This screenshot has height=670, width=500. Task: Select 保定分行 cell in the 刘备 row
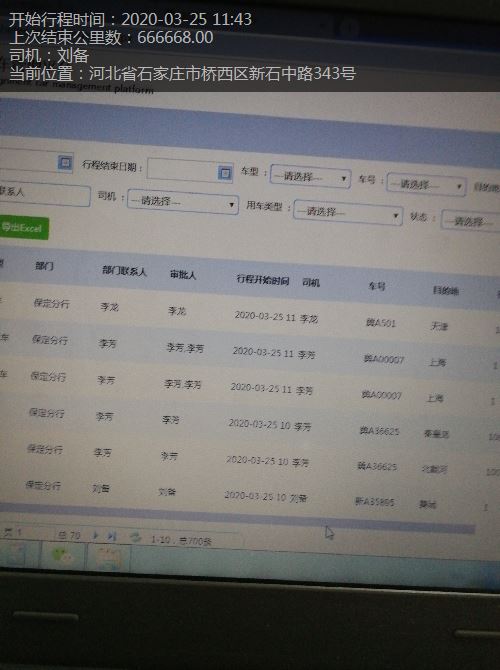pyautogui.click(x=43, y=485)
